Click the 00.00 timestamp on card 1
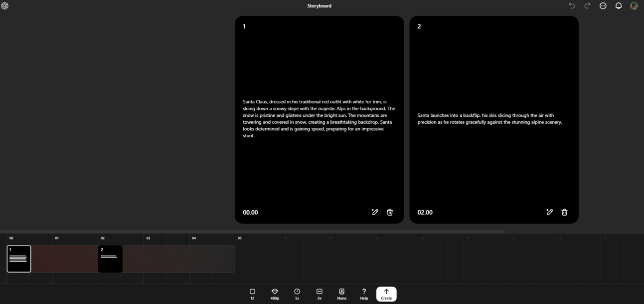Screen dimensions: 644x304 coord(250,212)
